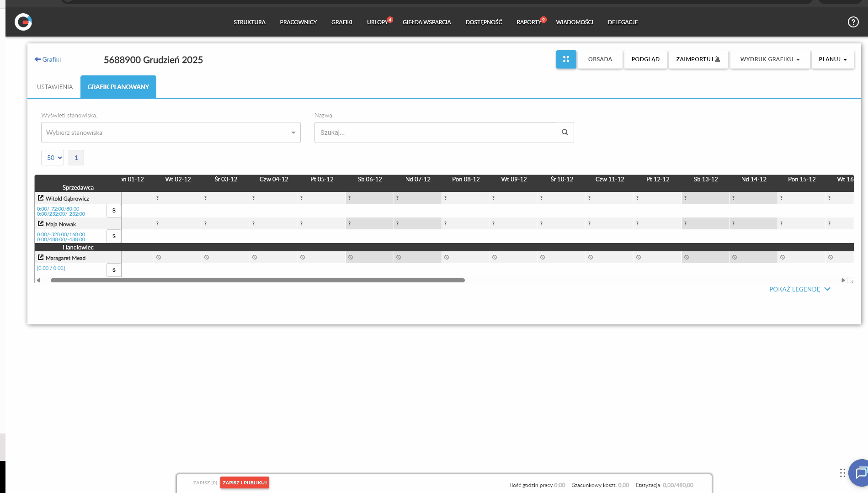
Task: Open Witold Gąbrowicz's profile link icon
Action: pyautogui.click(x=41, y=198)
